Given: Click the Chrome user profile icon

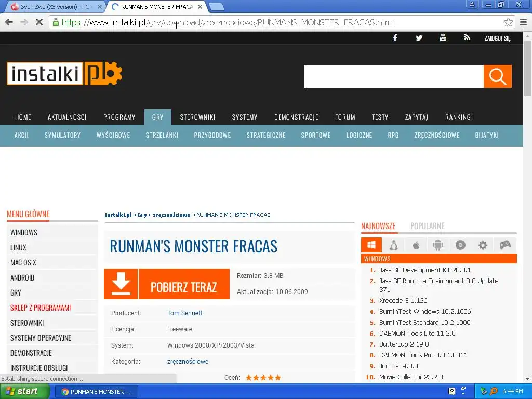Looking at the screenshot, I should (472, 4).
